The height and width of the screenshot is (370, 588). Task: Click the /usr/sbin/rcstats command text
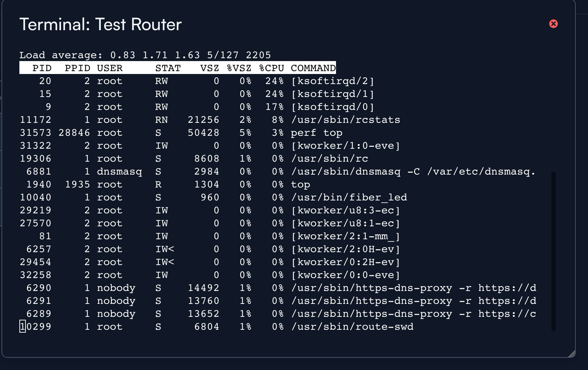(345, 120)
